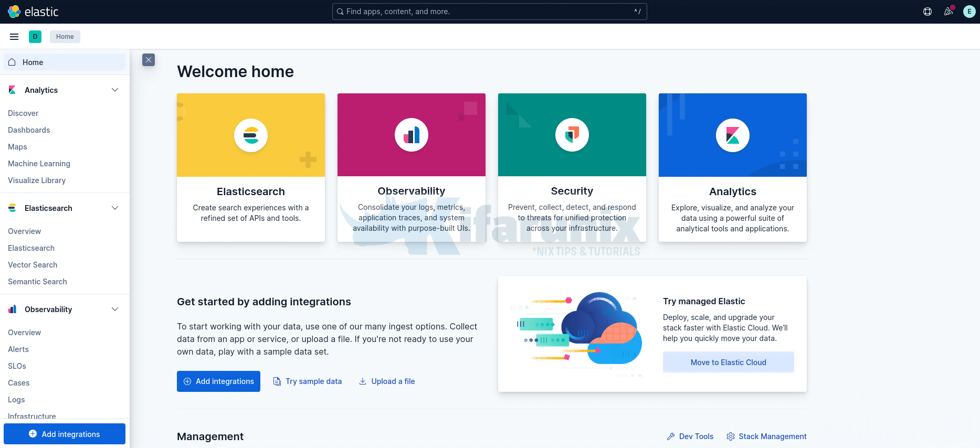The width and height of the screenshot is (980, 448).
Task: Click the Security shield icon on teal card
Action: pyautogui.click(x=572, y=135)
